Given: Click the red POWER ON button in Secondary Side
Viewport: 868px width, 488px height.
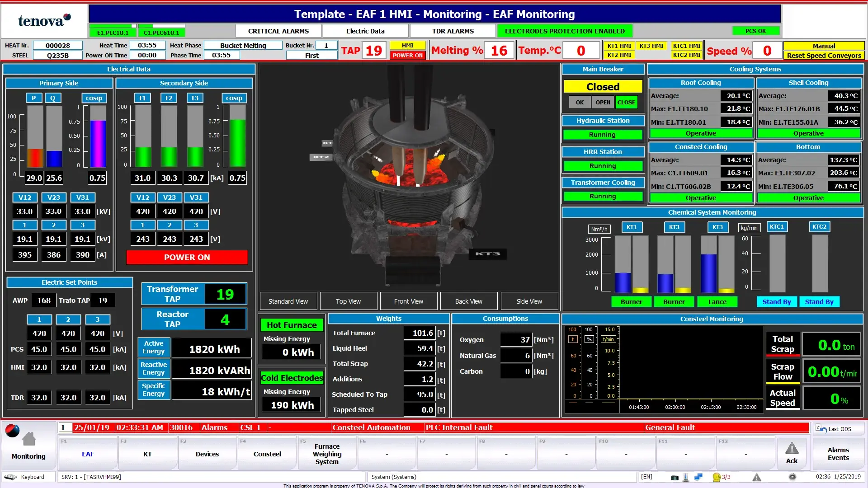Looking at the screenshot, I should click(187, 257).
